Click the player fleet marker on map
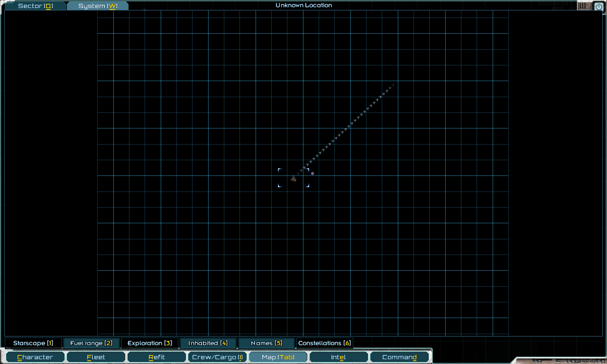 pyautogui.click(x=294, y=179)
